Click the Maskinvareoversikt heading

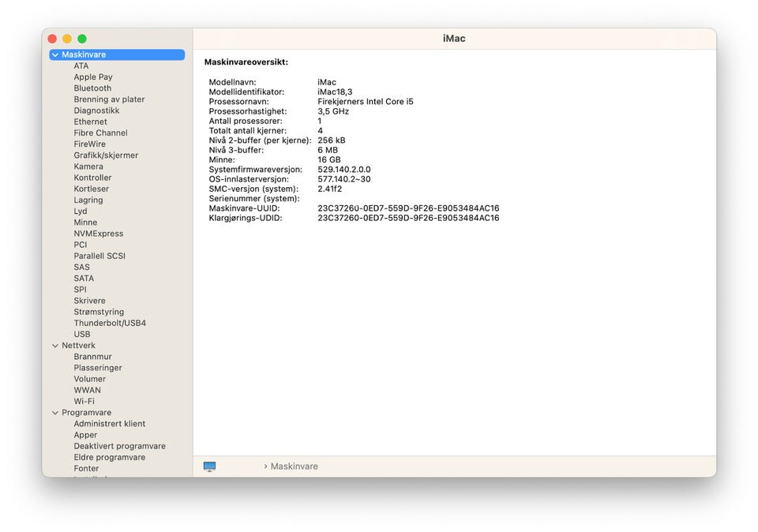click(x=246, y=62)
